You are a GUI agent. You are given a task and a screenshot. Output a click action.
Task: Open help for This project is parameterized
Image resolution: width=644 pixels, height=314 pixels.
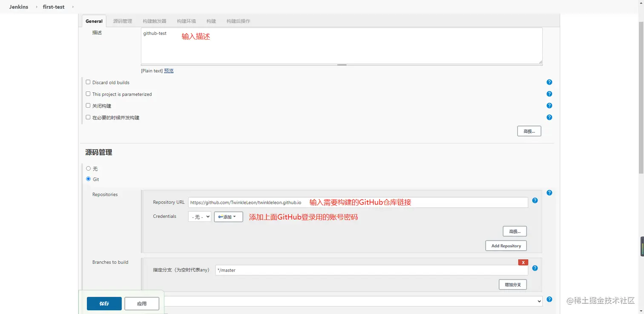tap(549, 94)
